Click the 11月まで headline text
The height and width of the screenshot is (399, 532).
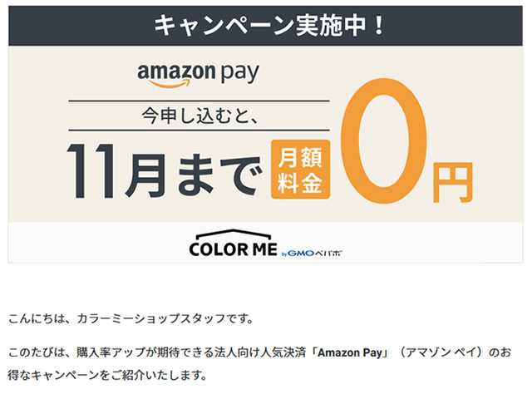[165, 171]
